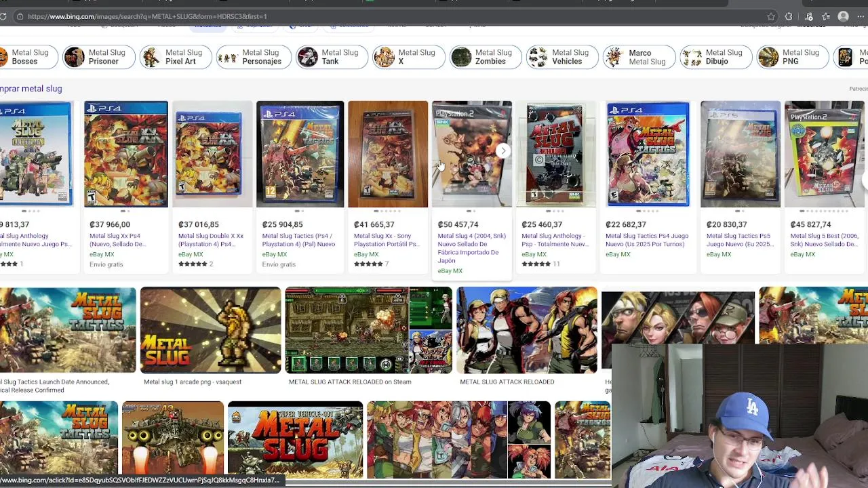Open the Metal Slug Xx Ps4 product image
The image size is (868, 488).
(126, 154)
